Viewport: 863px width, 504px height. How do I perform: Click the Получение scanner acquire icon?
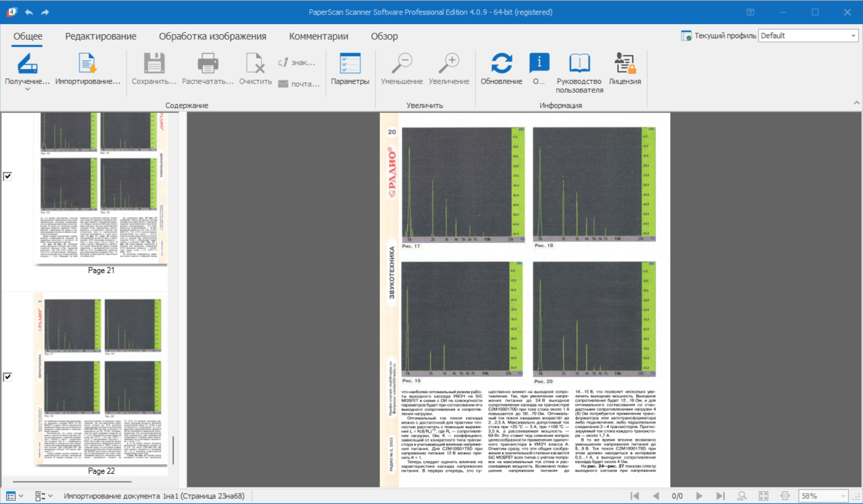(x=27, y=64)
